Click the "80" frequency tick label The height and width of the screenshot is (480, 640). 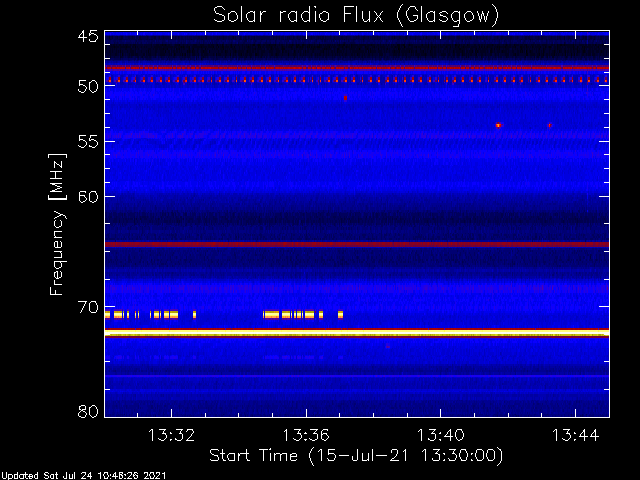(x=88, y=411)
